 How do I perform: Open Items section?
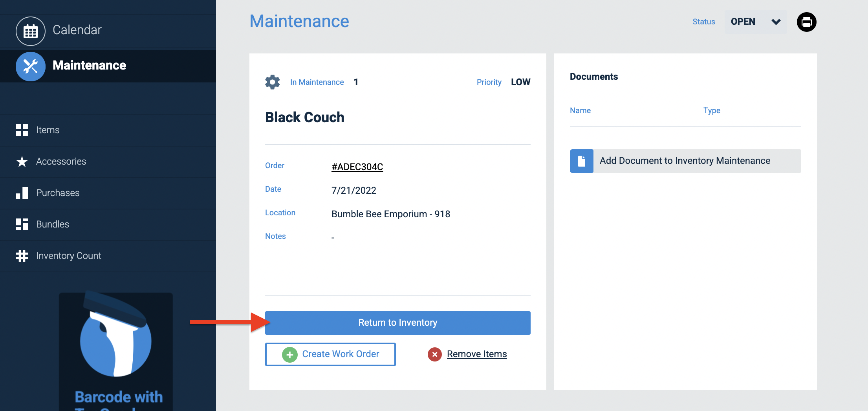point(108,130)
